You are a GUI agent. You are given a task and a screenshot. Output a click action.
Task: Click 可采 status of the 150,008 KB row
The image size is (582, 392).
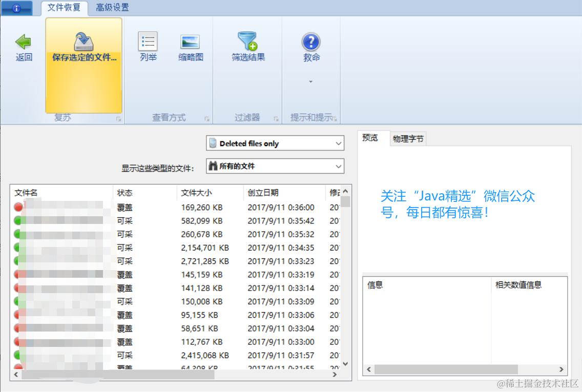(124, 301)
